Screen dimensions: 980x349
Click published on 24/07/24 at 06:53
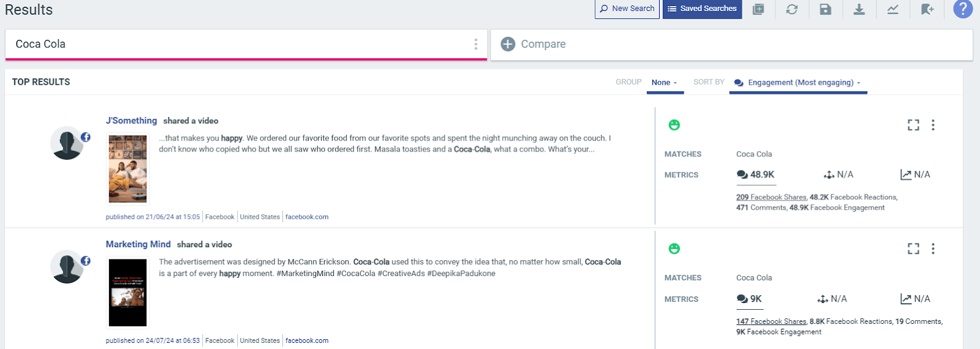pyautogui.click(x=153, y=340)
